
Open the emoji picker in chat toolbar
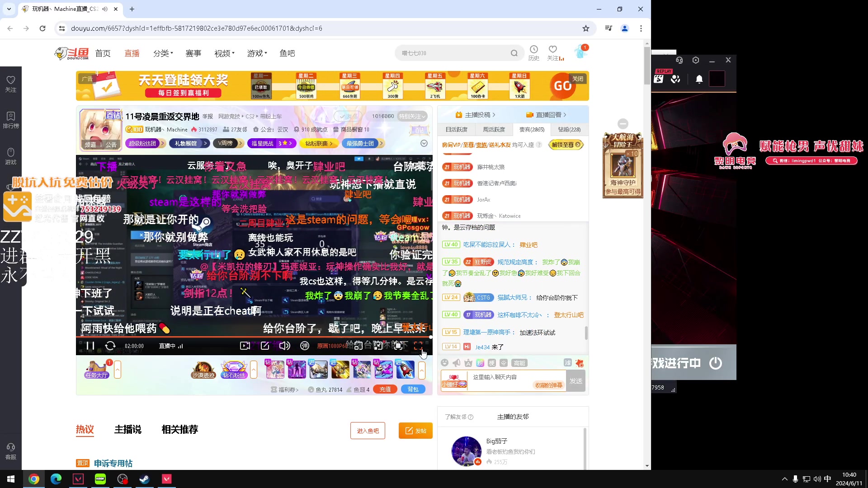(x=445, y=363)
